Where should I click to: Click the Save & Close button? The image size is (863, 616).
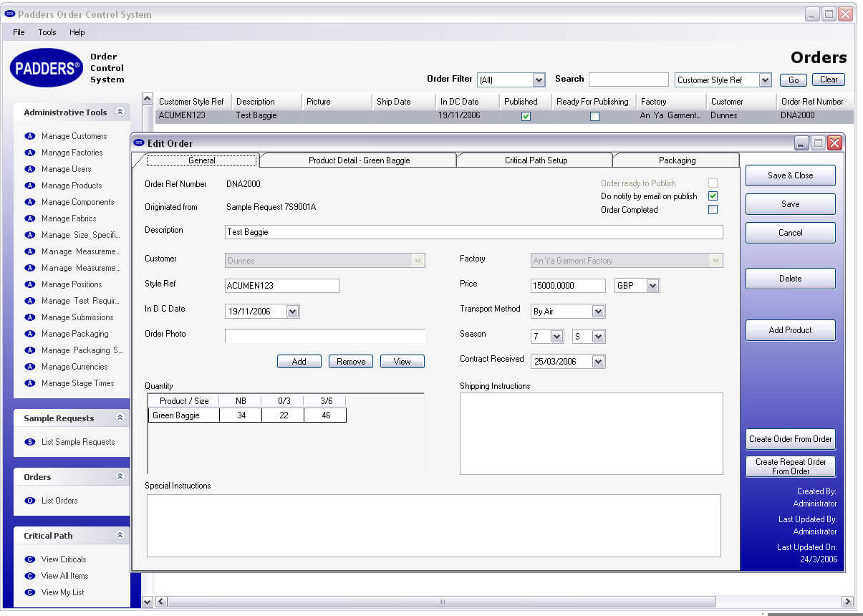click(x=791, y=175)
